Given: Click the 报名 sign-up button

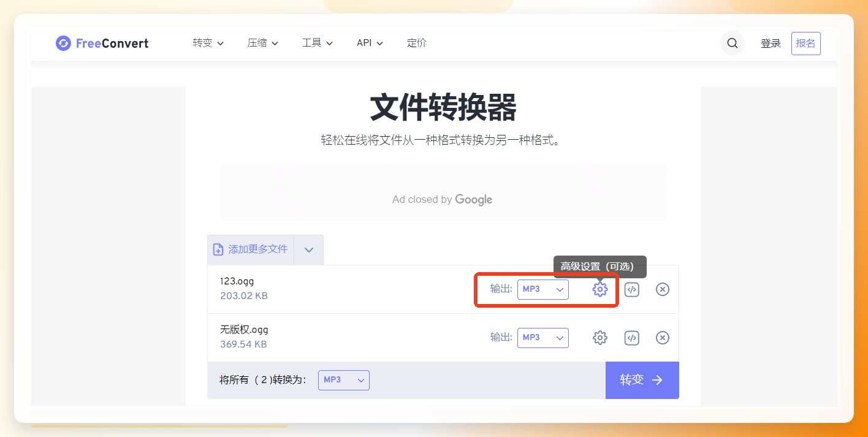Looking at the screenshot, I should pos(806,44).
